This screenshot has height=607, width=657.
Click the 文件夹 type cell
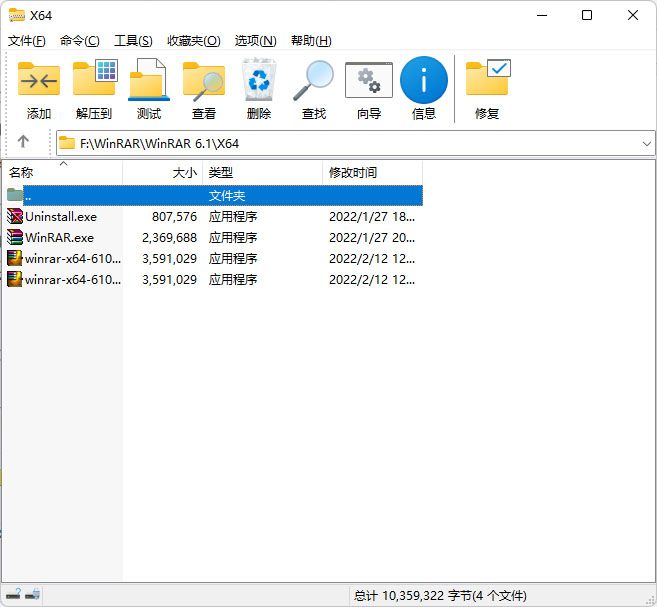[x=227, y=196]
